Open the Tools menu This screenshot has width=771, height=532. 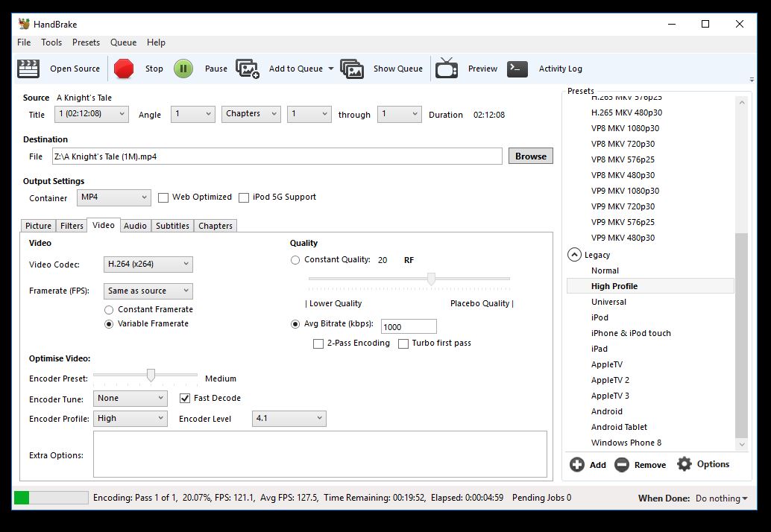tap(51, 42)
